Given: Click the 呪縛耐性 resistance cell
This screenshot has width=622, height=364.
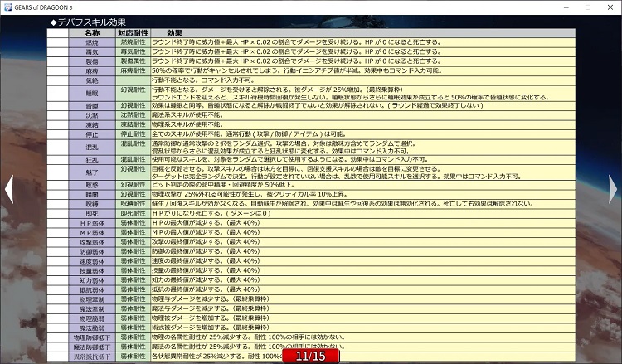Looking at the screenshot, I should (133, 204).
